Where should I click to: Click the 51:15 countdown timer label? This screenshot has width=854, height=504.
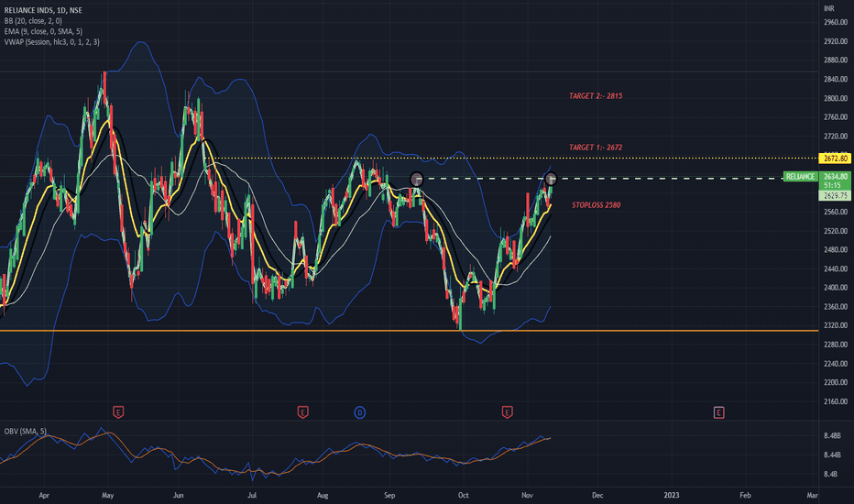(x=832, y=185)
